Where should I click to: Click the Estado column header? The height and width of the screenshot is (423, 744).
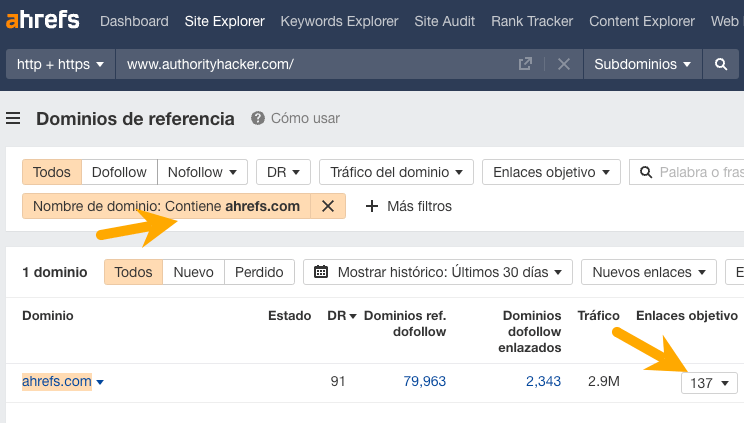[x=289, y=316]
